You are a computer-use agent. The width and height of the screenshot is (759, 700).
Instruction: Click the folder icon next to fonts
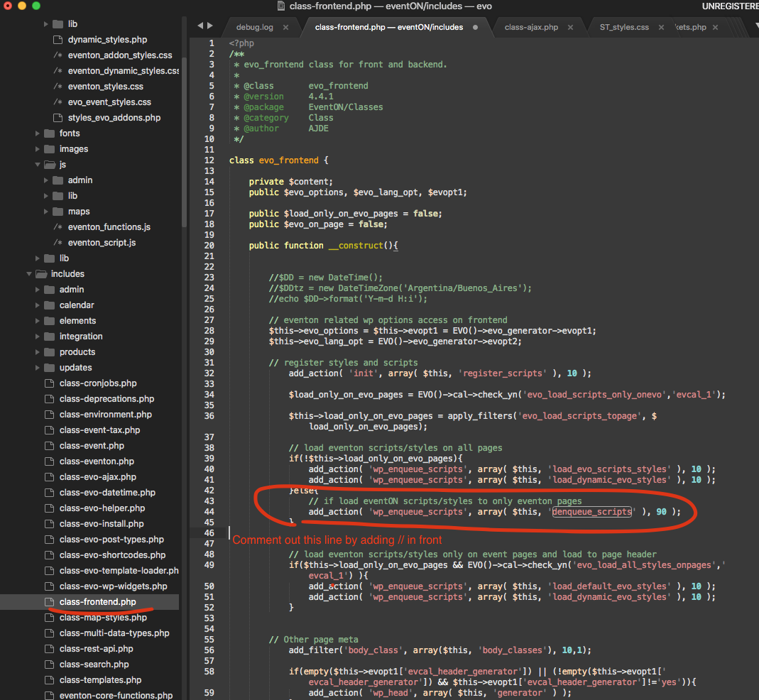click(49, 133)
